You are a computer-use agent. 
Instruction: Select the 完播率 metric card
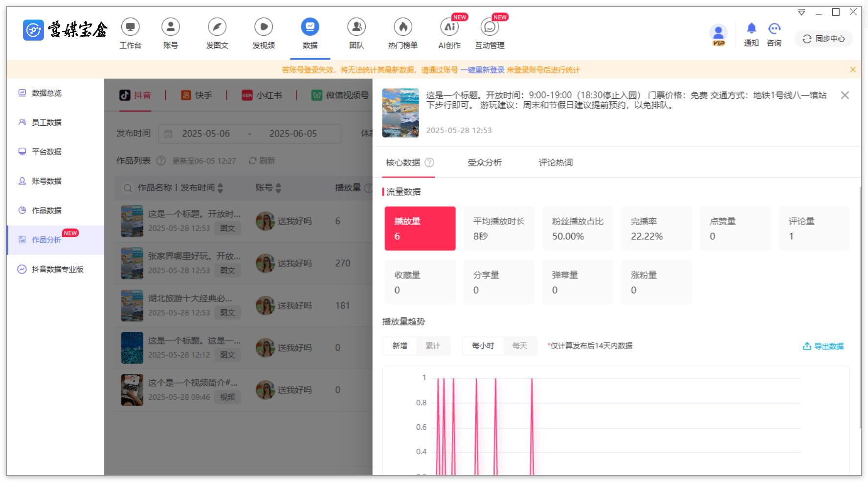[656, 229]
